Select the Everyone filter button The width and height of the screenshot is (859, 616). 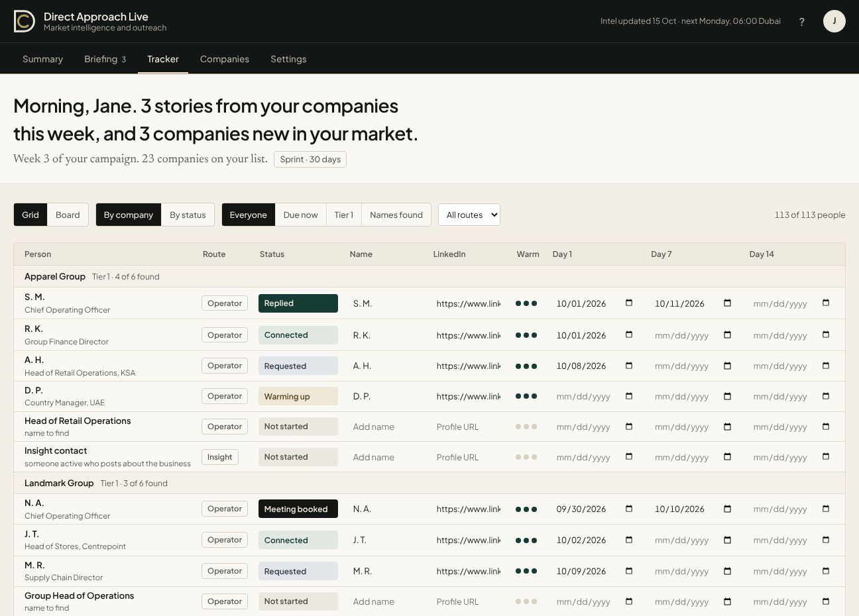pyautogui.click(x=249, y=215)
